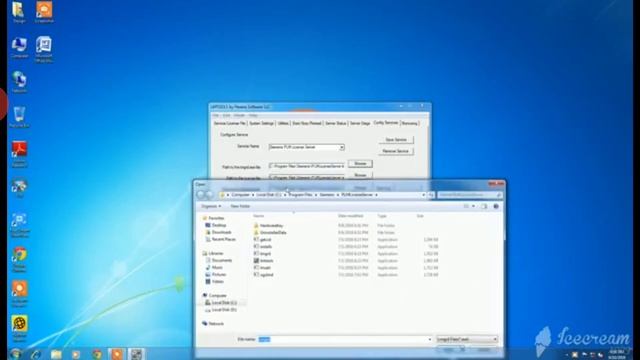Sort files by Date modified column header

tap(351, 216)
